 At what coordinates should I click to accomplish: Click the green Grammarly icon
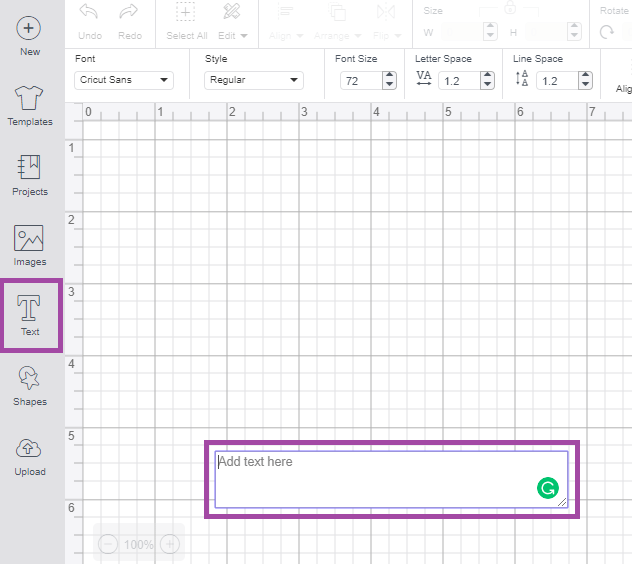coord(548,488)
